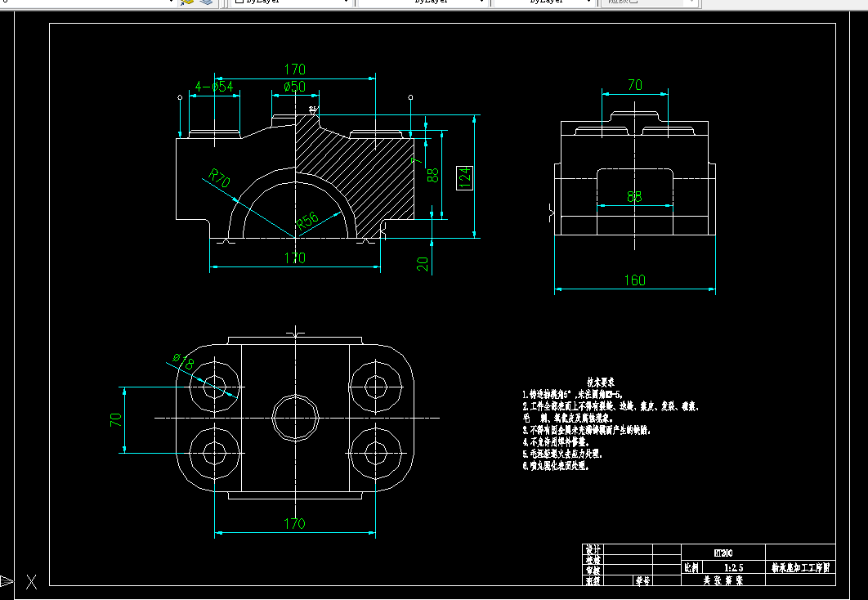The image size is (868, 600).
Task: Select note 1 about 铸造拔模角5°
Action: (x=574, y=395)
